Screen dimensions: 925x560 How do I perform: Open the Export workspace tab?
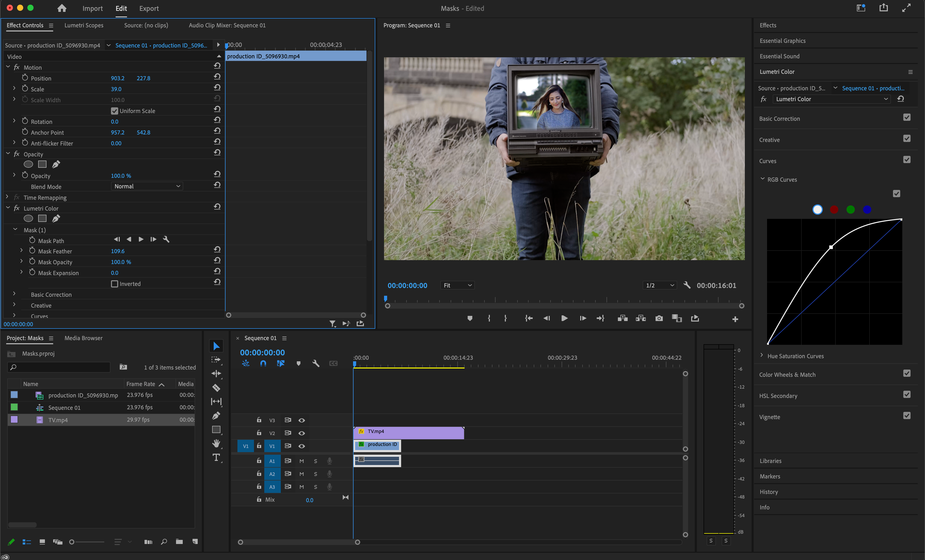[149, 8]
